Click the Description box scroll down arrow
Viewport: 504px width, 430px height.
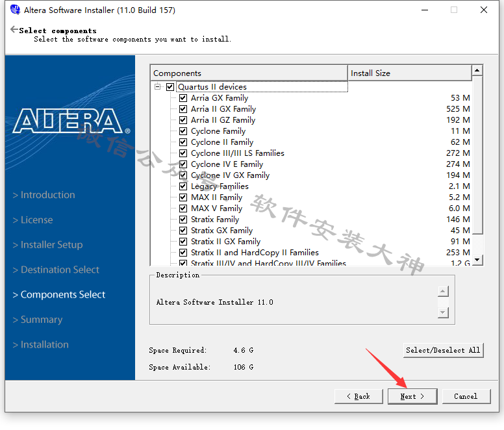pos(443,312)
